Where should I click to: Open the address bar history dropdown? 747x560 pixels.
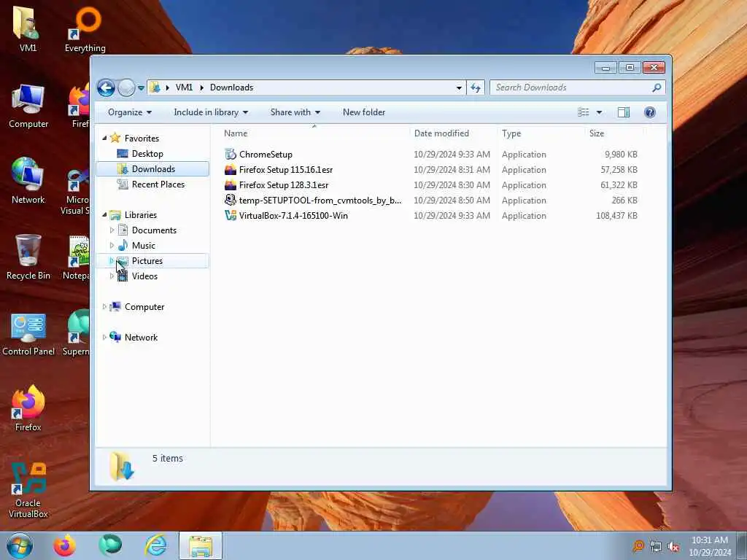tap(459, 87)
